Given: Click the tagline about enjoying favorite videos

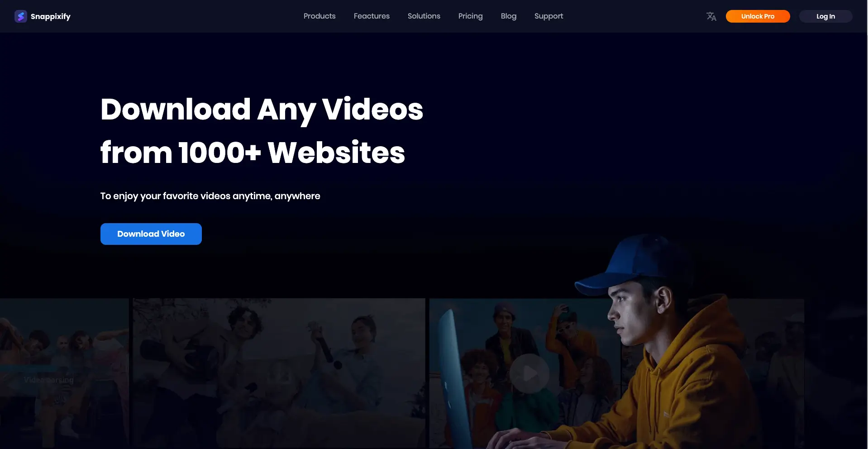Looking at the screenshot, I should (210, 196).
